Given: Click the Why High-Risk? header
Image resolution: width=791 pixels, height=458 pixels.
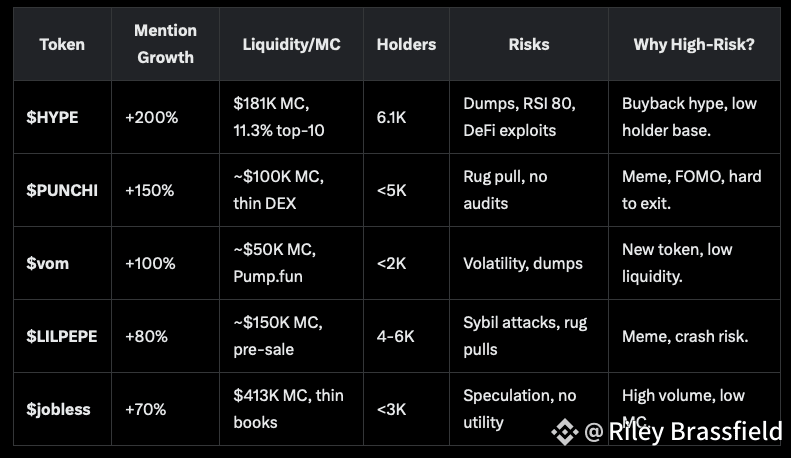Looking at the screenshot, I should click(x=694, y=44).
